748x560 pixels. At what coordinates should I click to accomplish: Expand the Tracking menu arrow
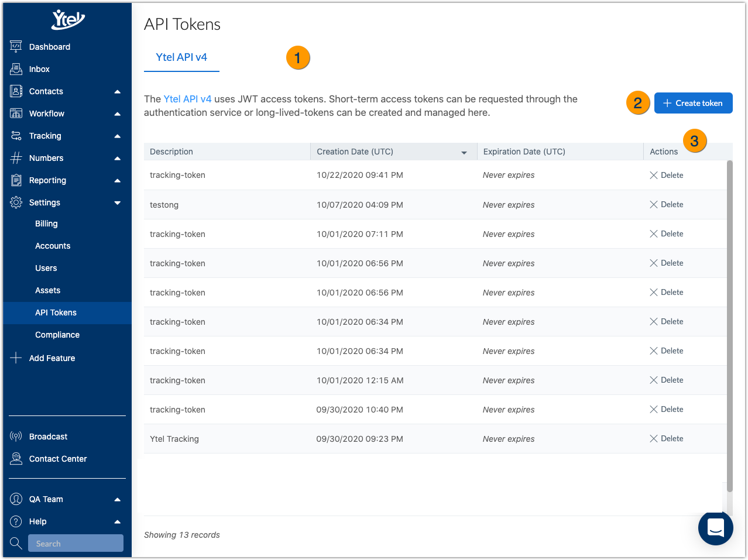click(x=117, y=136)
